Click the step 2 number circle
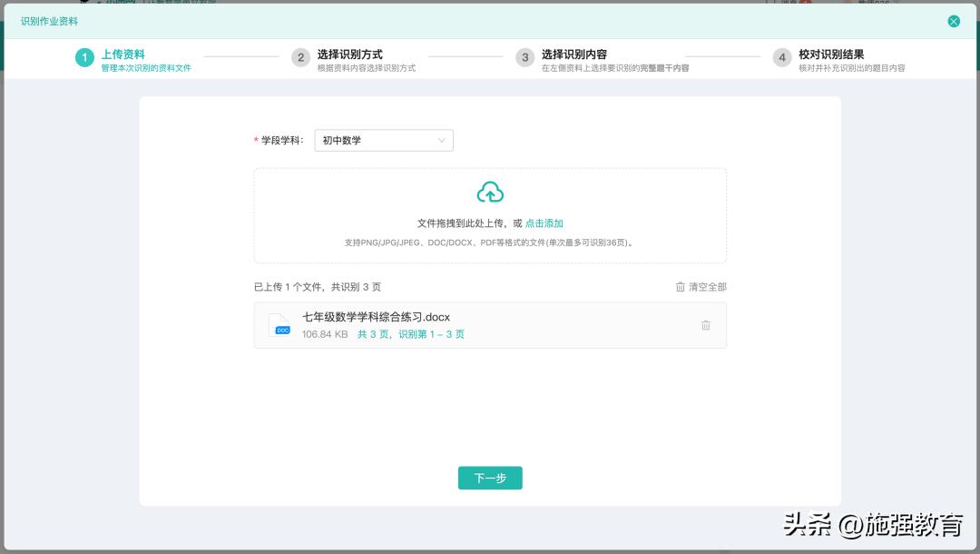The image size is (980, 554). [300, 57]
